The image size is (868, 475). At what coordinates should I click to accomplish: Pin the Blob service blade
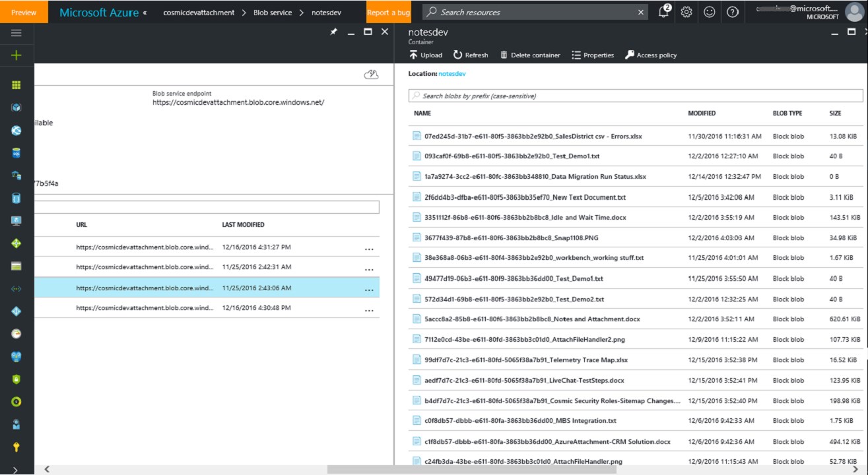334,32
